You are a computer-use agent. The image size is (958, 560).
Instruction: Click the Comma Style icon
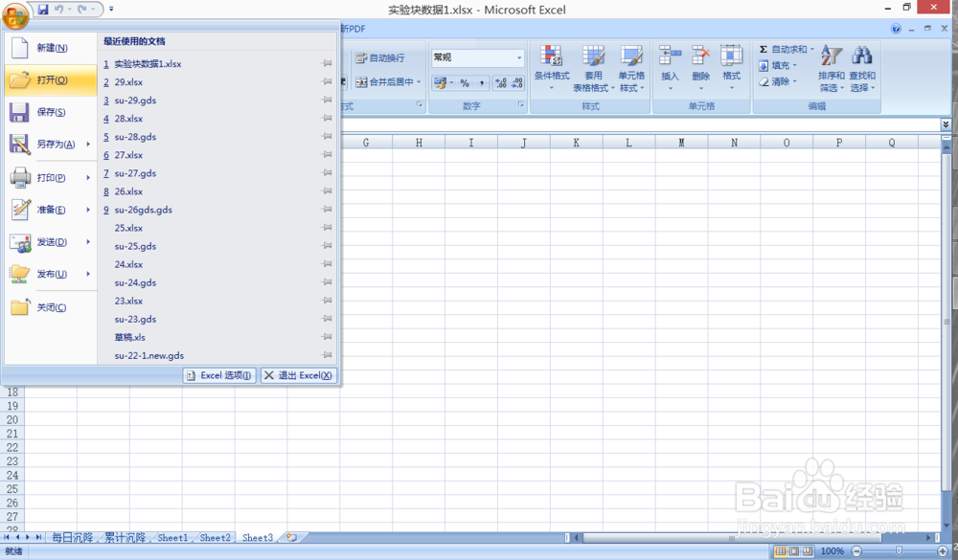point(482,83)
